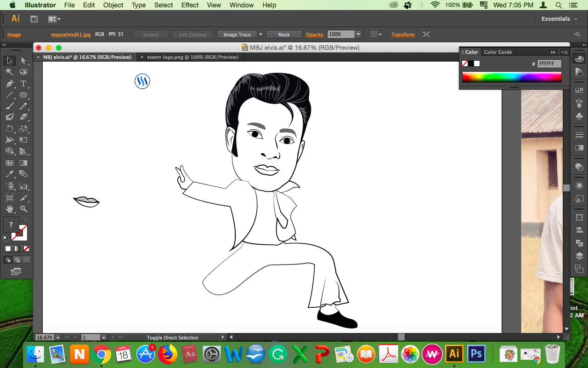The width and height of the screenshot is (588, 368).
Task: Swap fill and stroke arrow
Action: pyautogui.click(x=25, y=219)
